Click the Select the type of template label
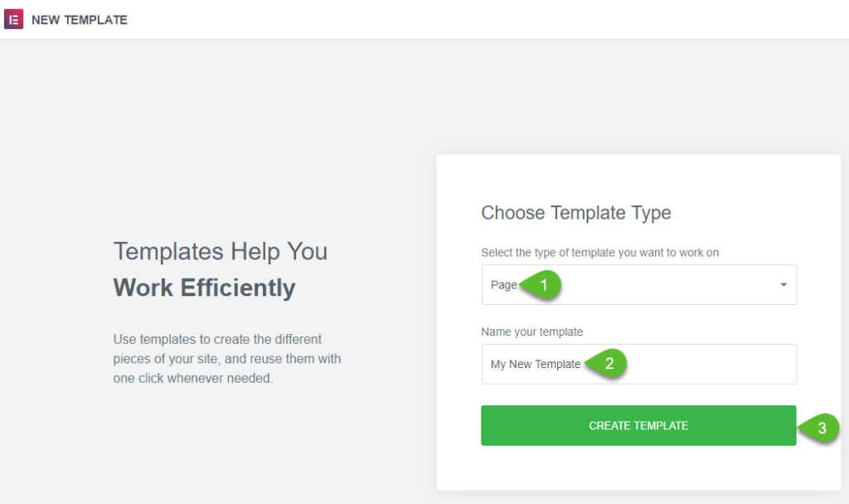849x504 pixels. point(600,253)
